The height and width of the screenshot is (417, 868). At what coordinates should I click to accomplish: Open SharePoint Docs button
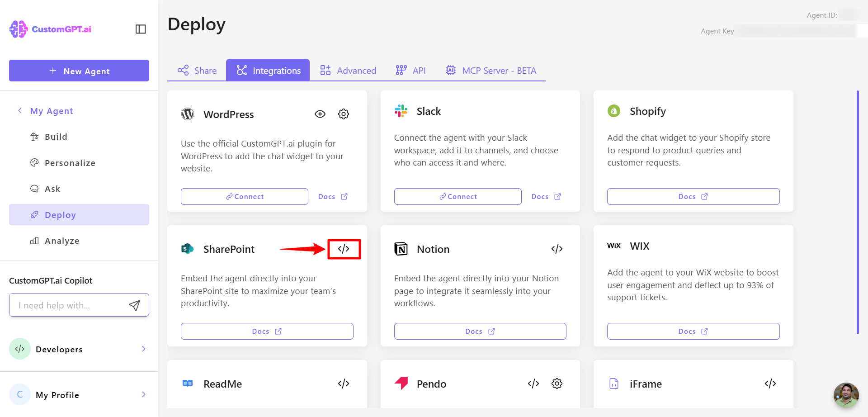(267, 331)
